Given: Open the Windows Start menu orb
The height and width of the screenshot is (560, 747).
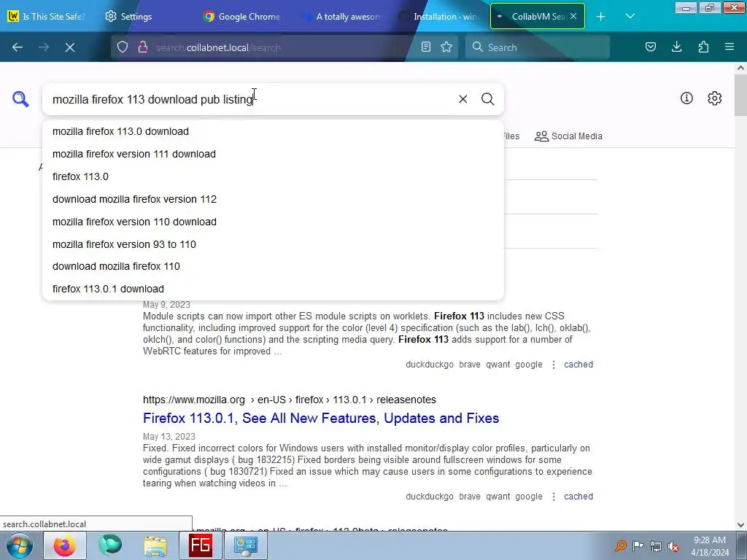Looking at the screenshot, I should (x=19, y=545).
